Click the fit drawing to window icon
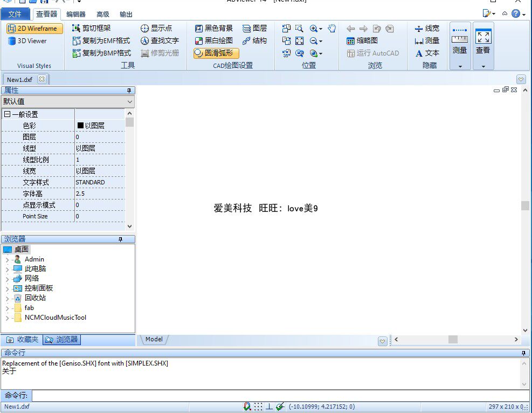The width and height of the screenshot is (532, 413). click(x=299, y=41)
